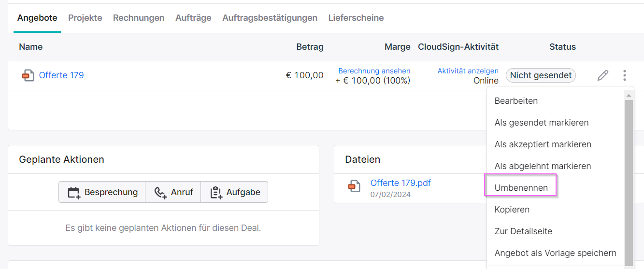This screenshot has width=644, height=269.
Task: Schedule a Besprechung with the calendar button
Action: pyautogui.click(x=102, y=192)
